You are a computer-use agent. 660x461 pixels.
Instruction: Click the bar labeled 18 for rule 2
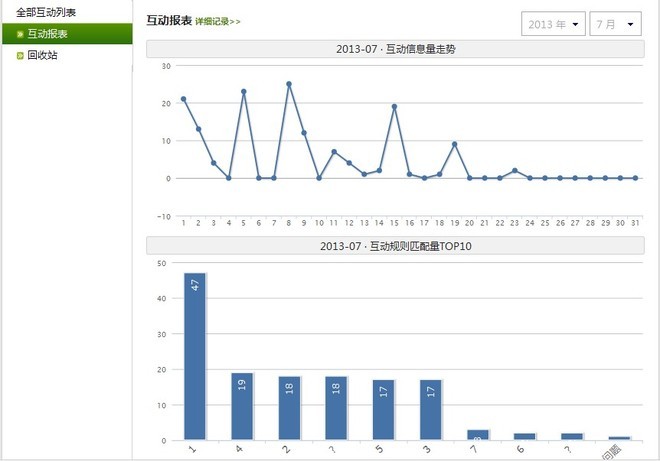point(290,408)
